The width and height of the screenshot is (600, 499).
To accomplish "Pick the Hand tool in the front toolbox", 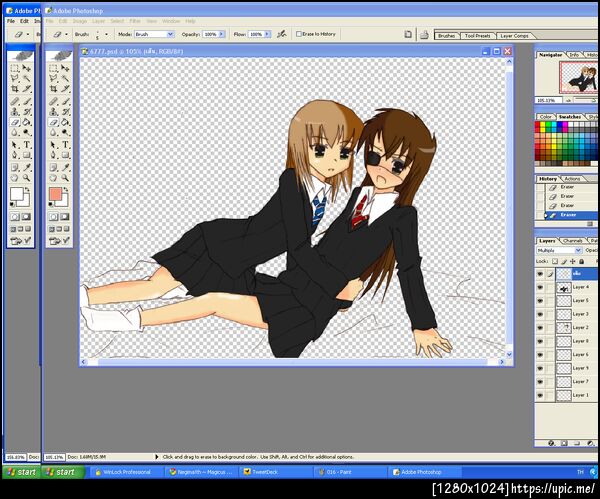I will [x=53, y=178].
